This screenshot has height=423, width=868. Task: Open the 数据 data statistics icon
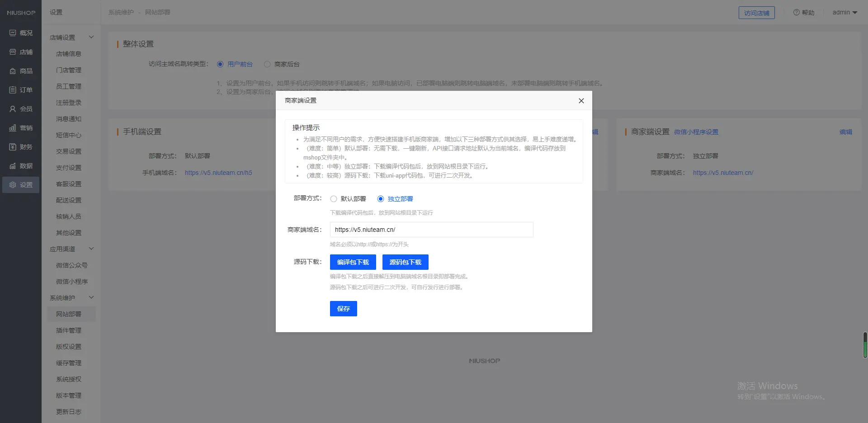pos(13,166)
